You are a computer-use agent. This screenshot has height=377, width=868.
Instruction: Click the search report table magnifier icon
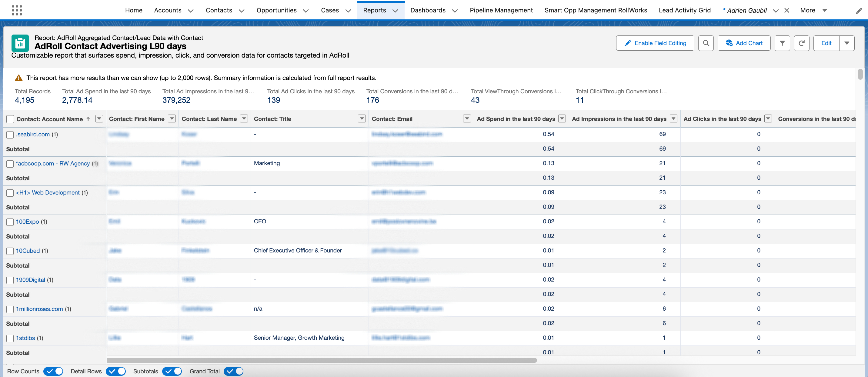coord(706,43)
